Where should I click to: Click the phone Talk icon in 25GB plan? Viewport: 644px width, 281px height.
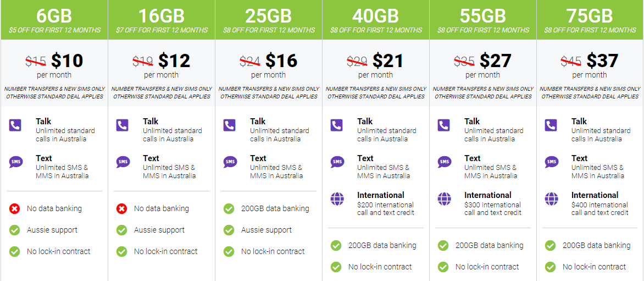(x=230, y=125)
